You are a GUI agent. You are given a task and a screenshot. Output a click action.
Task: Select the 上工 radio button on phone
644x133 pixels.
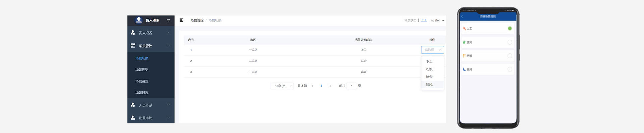(509, 28)
